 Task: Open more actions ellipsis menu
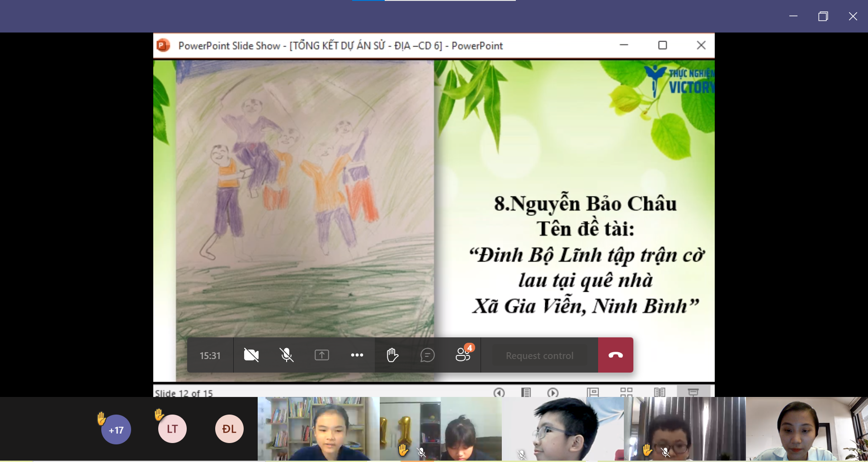pyautogui.click(x=357, y=355)
